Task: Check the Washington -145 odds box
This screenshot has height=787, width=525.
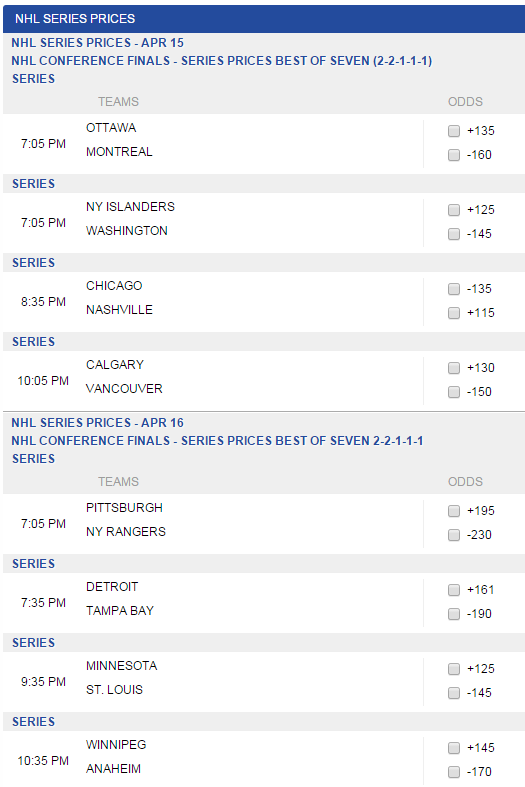Action: pos(454,234)
